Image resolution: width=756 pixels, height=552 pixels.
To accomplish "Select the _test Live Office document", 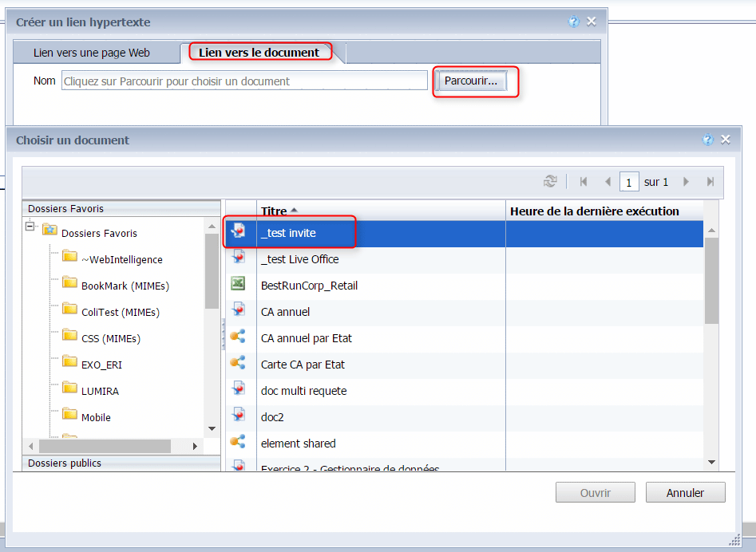I will [x=300, y=259].
